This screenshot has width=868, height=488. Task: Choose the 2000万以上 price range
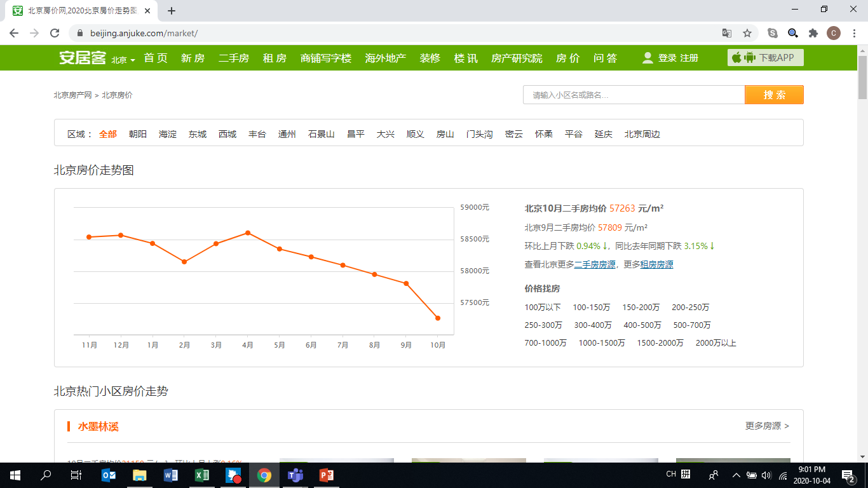tap(716, 342)
